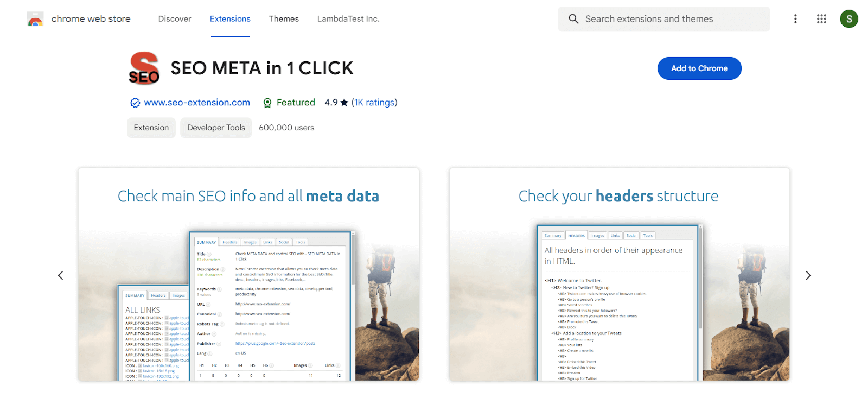The image size is (868, 398).
Task: Click the 'Featured' label text
Action: [296, 103]
